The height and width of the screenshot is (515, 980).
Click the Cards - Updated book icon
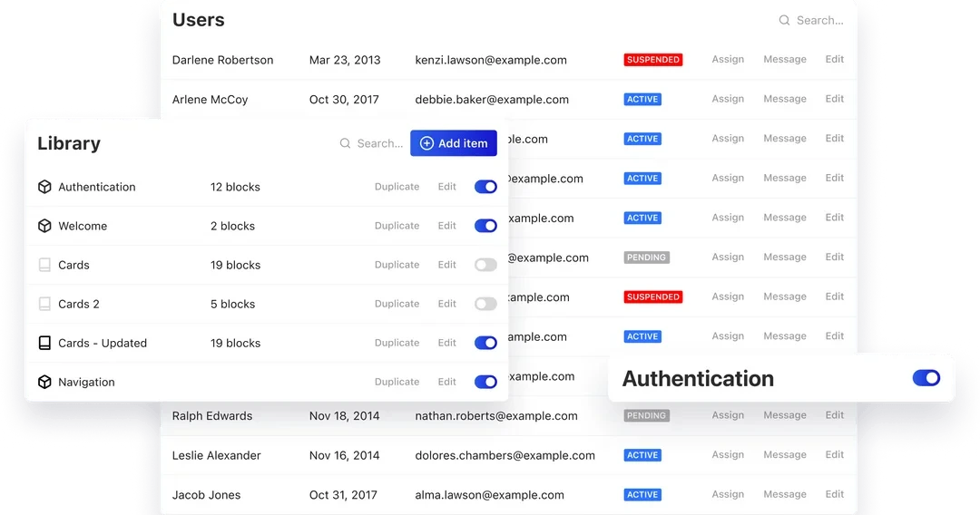(x=44, y=343)
